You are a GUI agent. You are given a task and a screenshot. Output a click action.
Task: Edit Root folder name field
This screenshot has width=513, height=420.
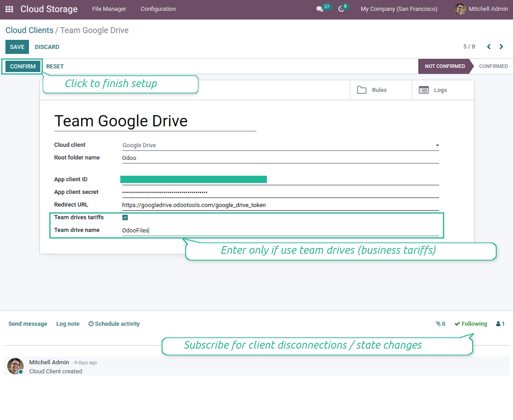pos(281,158)
